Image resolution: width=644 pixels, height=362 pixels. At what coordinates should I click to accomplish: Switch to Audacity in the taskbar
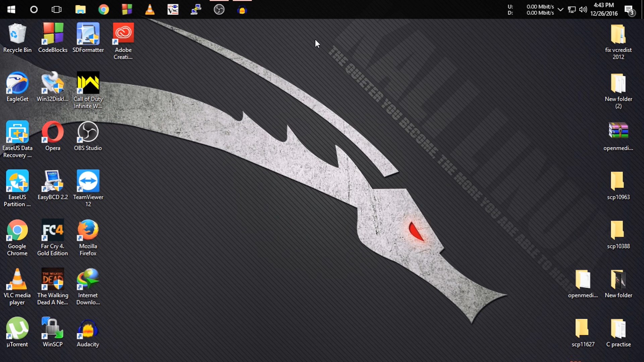coord(242,9)
